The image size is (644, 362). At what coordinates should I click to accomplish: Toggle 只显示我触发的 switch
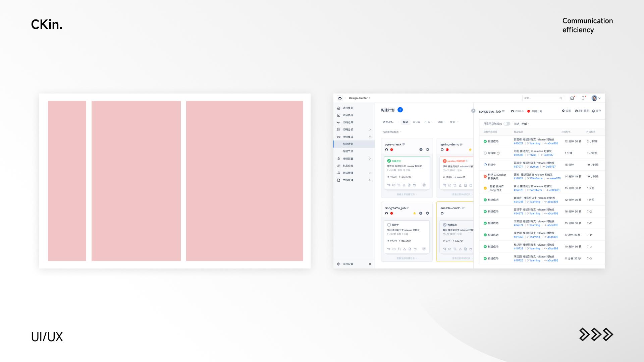507,124
